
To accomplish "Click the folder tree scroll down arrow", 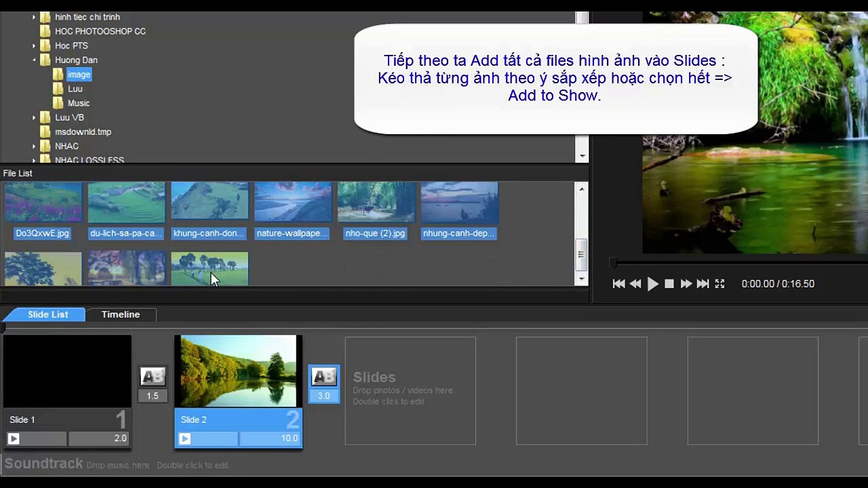I will 583,156.
